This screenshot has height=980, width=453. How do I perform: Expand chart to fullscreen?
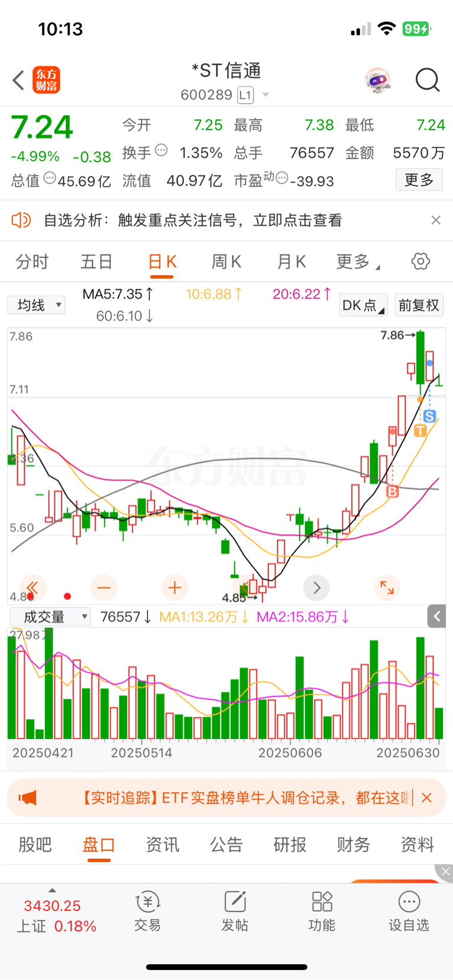tap(388, 588)
